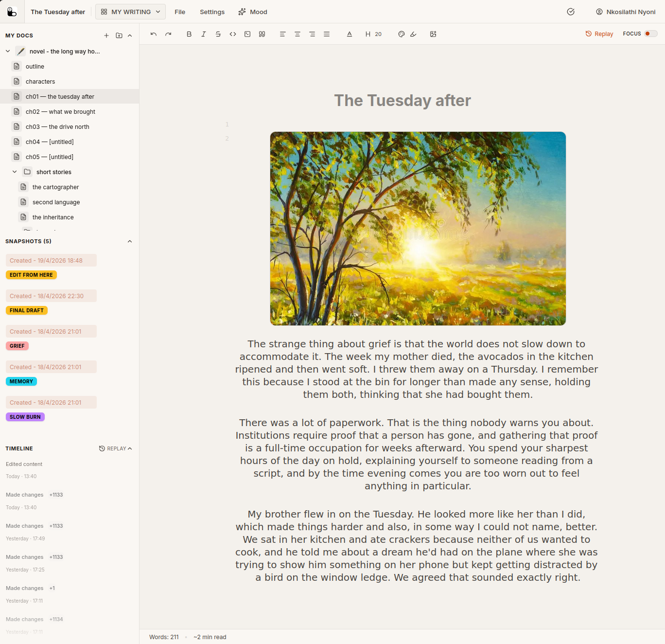Click the app logo icon
The width and height of the screenshot is (665, 644).
(12, 12)
